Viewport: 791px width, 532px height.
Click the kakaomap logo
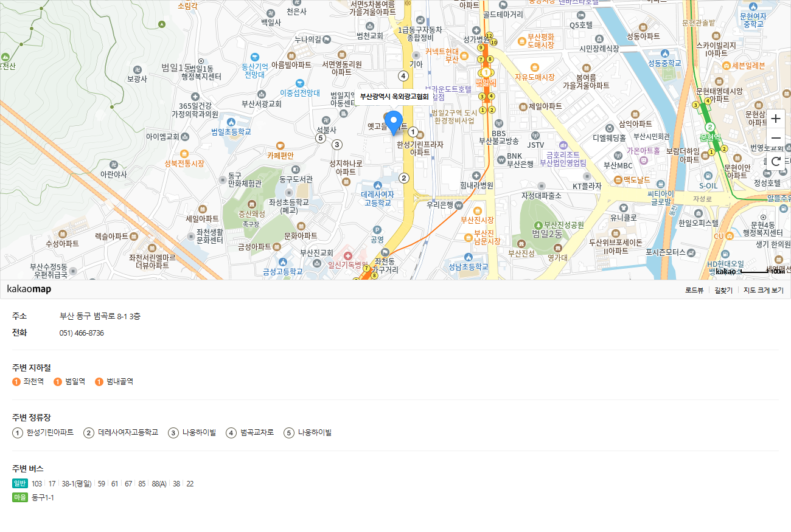pyautogui.click(x=29, y=289)
